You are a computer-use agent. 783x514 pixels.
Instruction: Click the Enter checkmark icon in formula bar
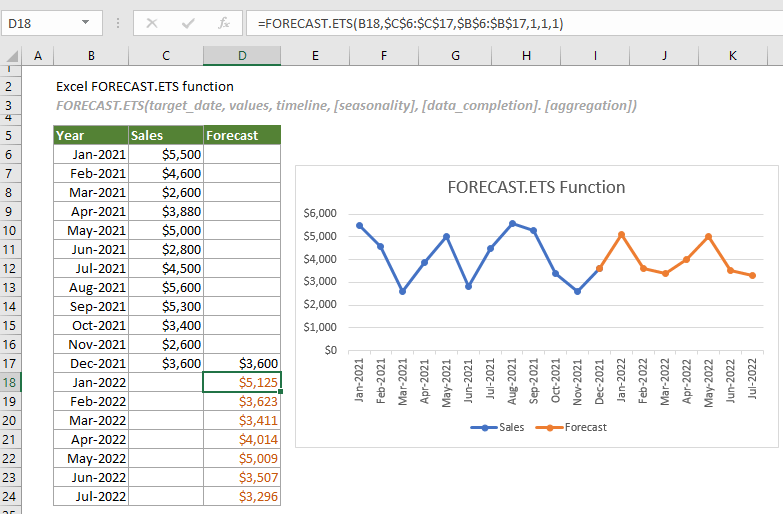(188, 23)
